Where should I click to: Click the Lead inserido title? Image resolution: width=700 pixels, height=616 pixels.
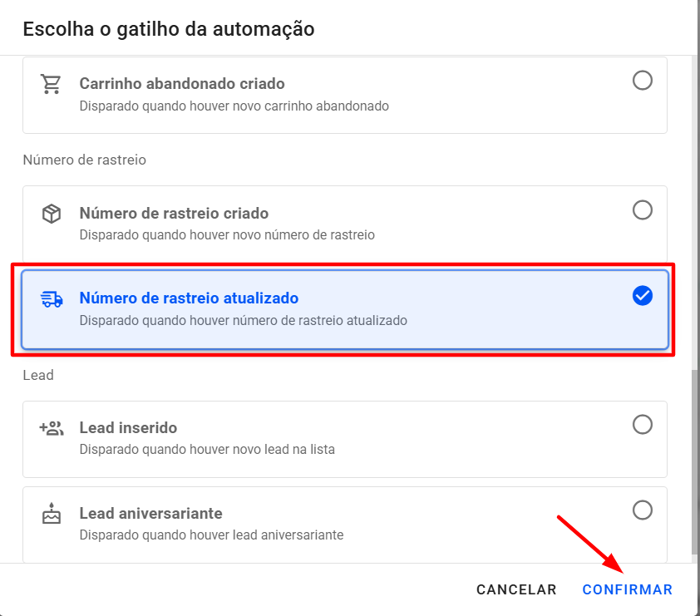[128, 428]
